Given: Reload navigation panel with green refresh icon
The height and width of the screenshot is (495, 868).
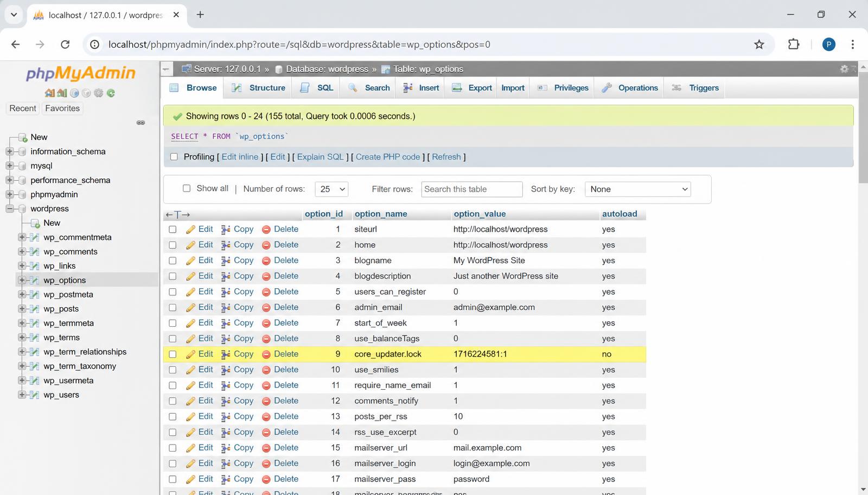Looking at the screenshot, I should click(111, 93).
